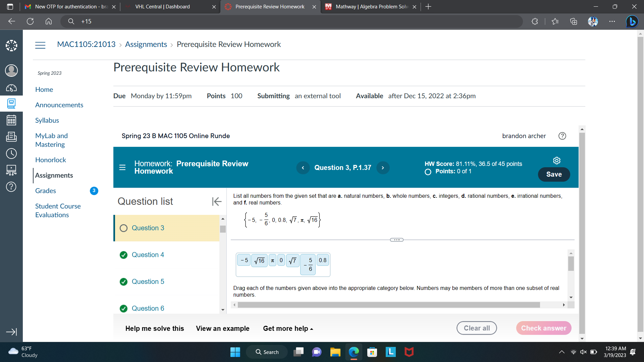Select Question 4 in question list
This screenshot has width=644, height=362.
pos(148,255)
